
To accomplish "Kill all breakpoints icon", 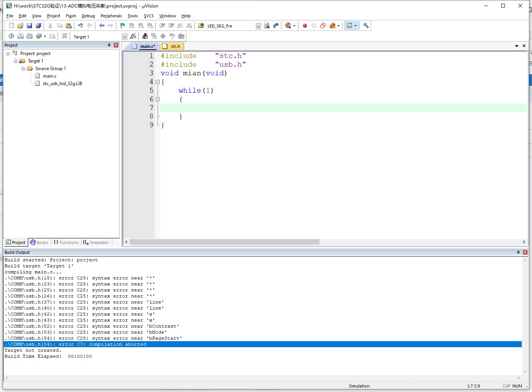I will pyautogui.click(x=332, y=26).
